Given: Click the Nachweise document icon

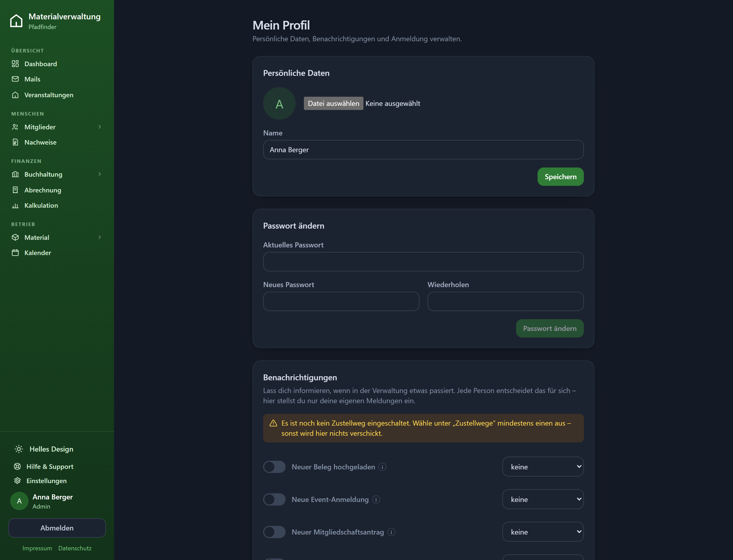Looking at the screenshot, I should [15, 142].
